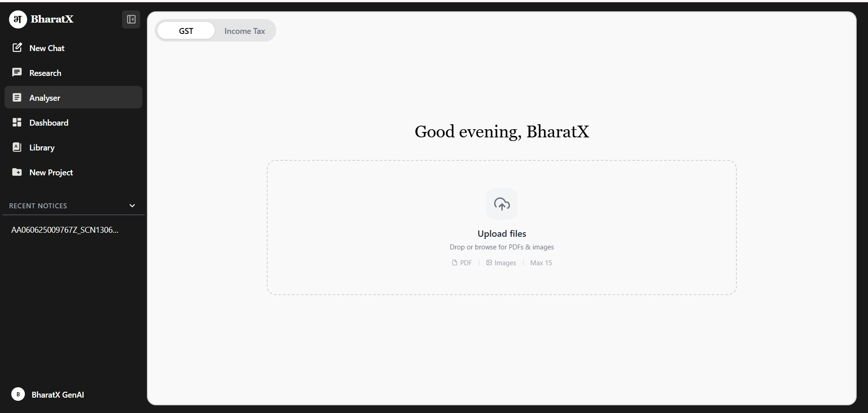Click the Recent Notices header label

tap(38, 206)
